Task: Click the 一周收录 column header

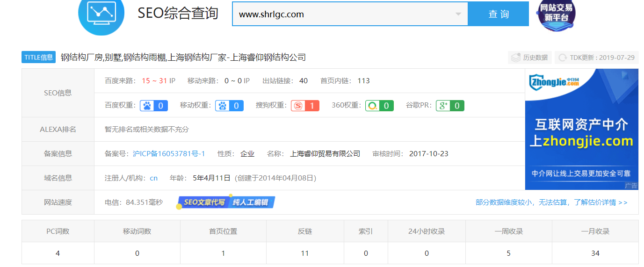Action: click(509, 231)
